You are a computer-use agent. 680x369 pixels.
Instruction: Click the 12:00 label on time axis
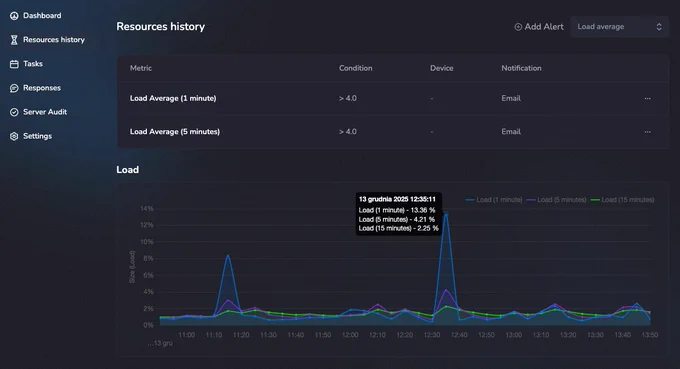(350, 335)
